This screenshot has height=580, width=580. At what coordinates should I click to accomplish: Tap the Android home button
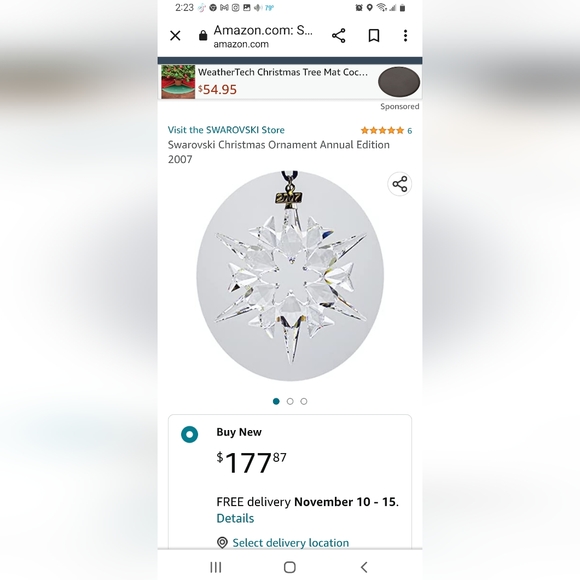point(290,567)
